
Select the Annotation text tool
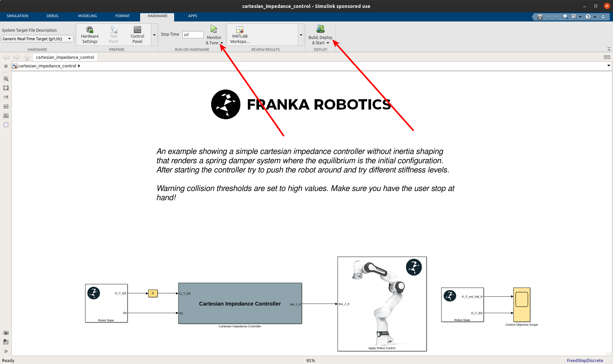(6, 106)
